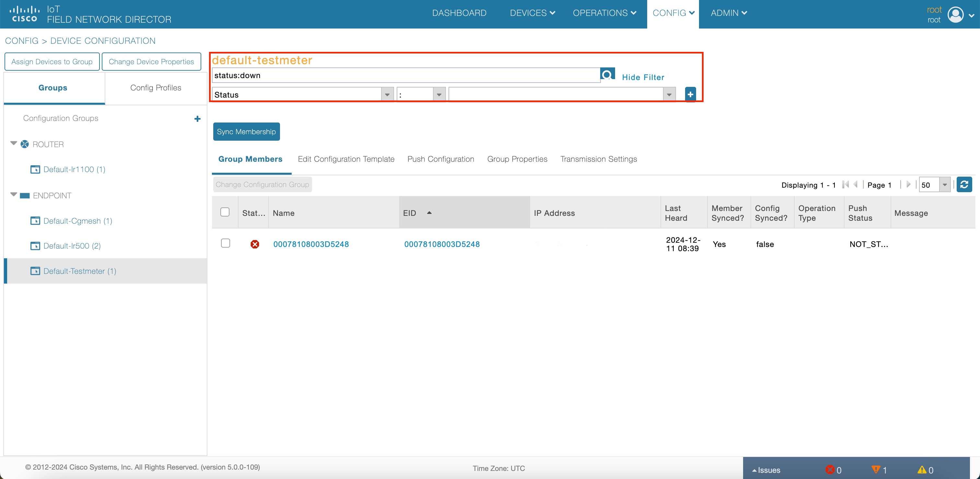Click major issues orange icon in footer
980x479 pixels.
875,470
